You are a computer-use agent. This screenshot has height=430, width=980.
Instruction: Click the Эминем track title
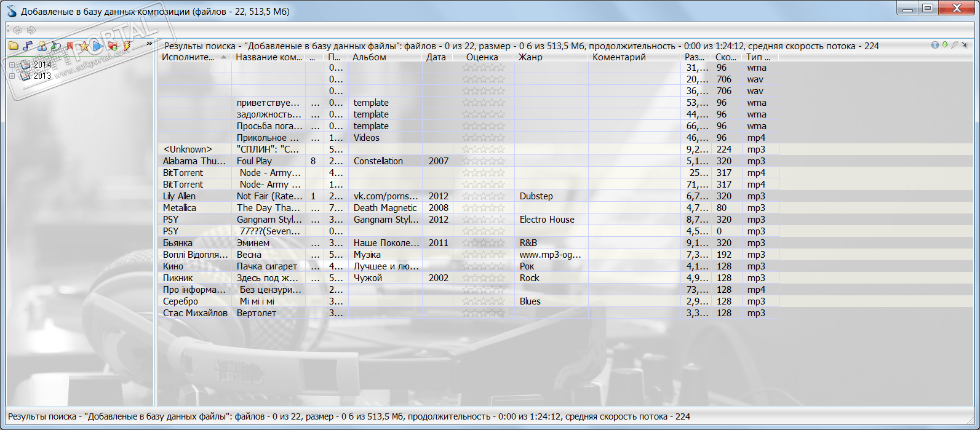[269, 243]
